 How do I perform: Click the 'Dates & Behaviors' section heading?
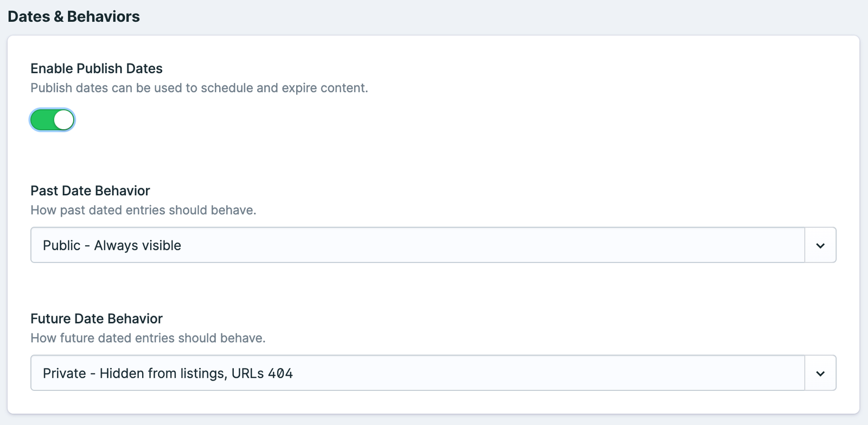pos(74,17)
